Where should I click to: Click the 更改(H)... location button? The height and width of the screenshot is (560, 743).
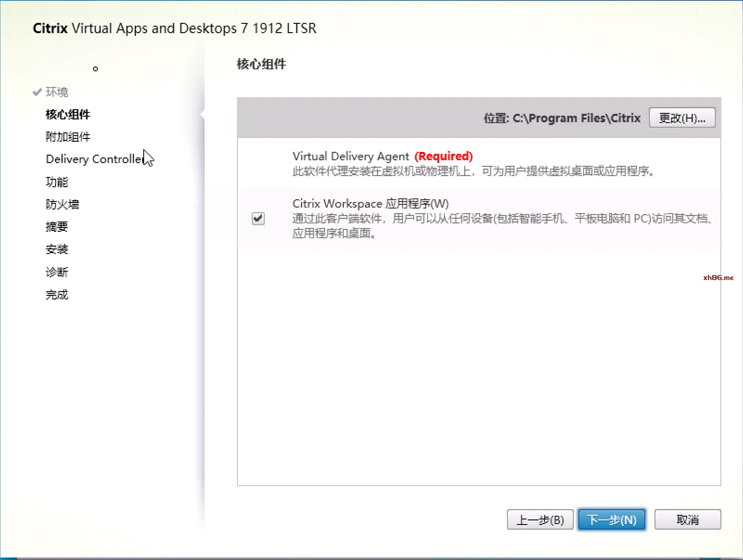coord(682,118)
